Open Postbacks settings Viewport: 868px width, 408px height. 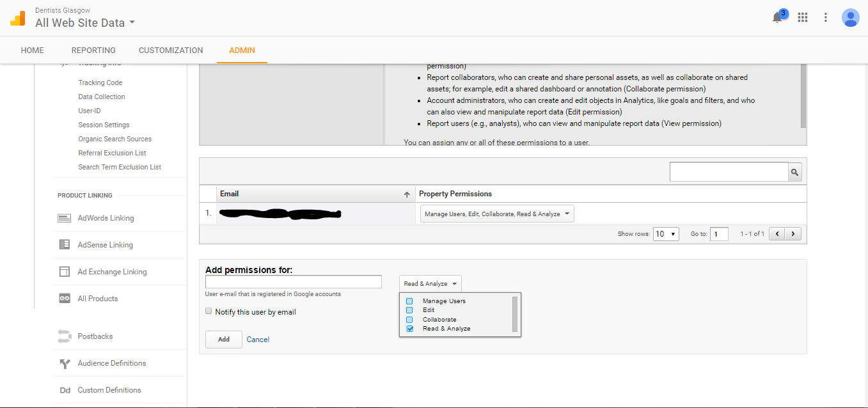click(x=95, y=336)
